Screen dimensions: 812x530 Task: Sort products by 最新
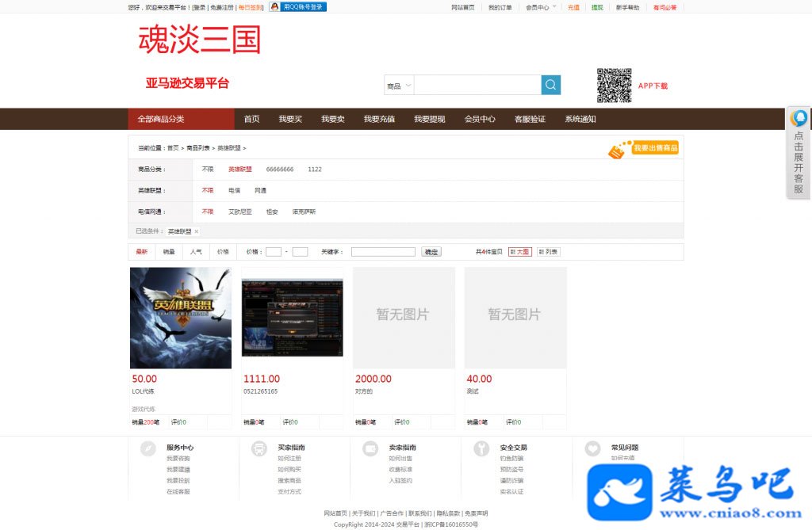142,252
